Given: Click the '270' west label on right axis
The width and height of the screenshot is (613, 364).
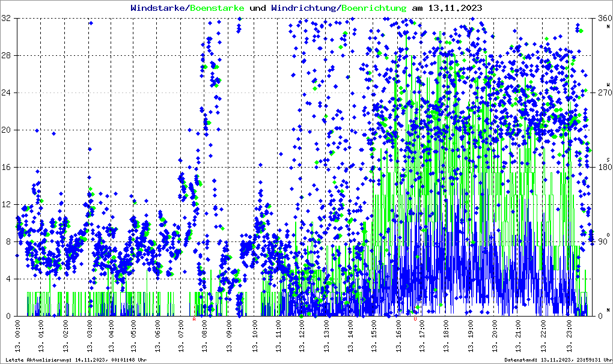Looking at the screenshot, I should pos(602,93).
